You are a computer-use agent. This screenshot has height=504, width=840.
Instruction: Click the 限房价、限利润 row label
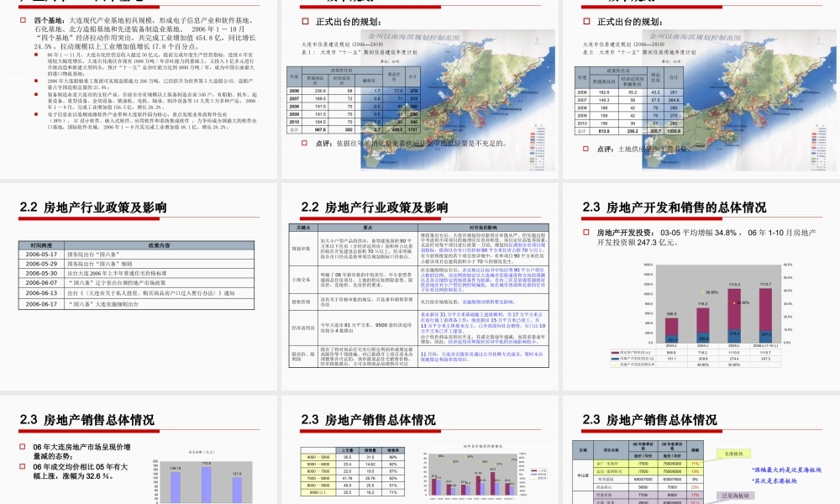(303, 356)
